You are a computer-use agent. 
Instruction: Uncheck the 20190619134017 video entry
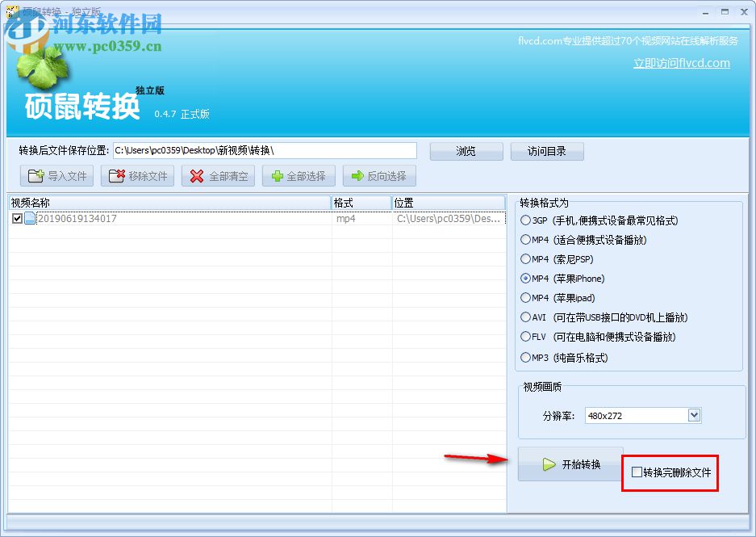point(17,218)
